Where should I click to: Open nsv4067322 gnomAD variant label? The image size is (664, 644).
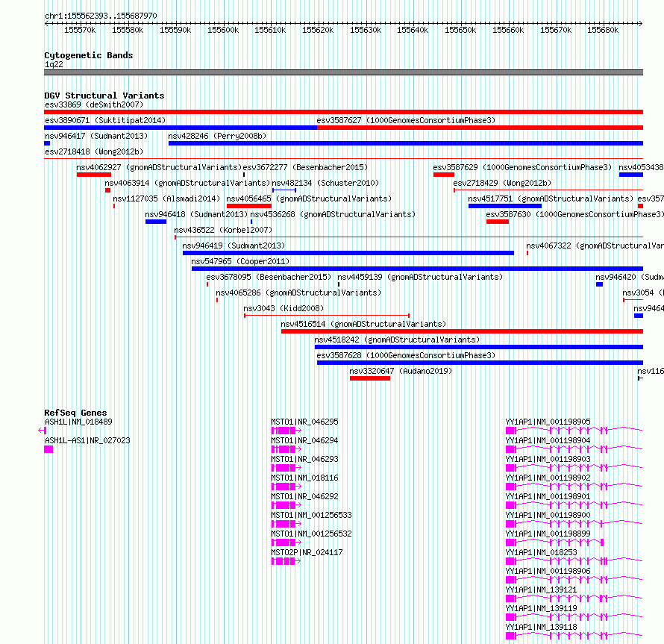(x=595, y=246)
